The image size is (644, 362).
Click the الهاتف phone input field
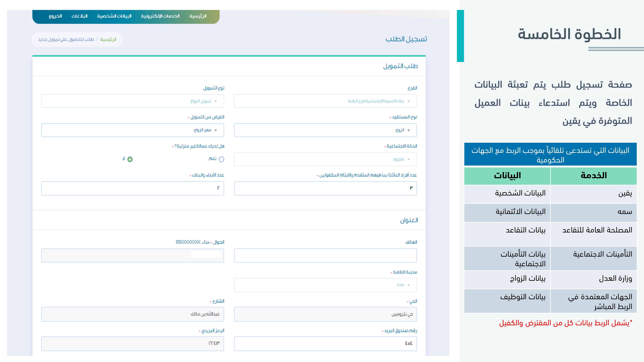pos(325,255)
